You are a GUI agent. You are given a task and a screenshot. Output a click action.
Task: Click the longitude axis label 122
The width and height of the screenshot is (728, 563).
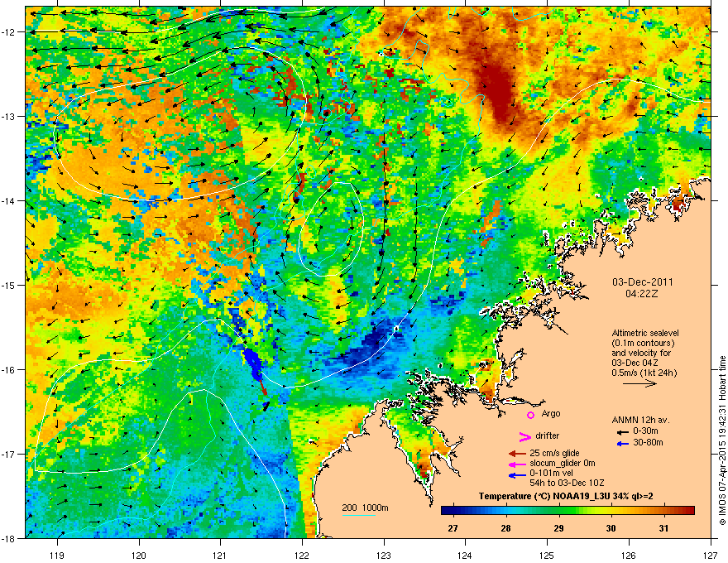[x=302, y=555]
